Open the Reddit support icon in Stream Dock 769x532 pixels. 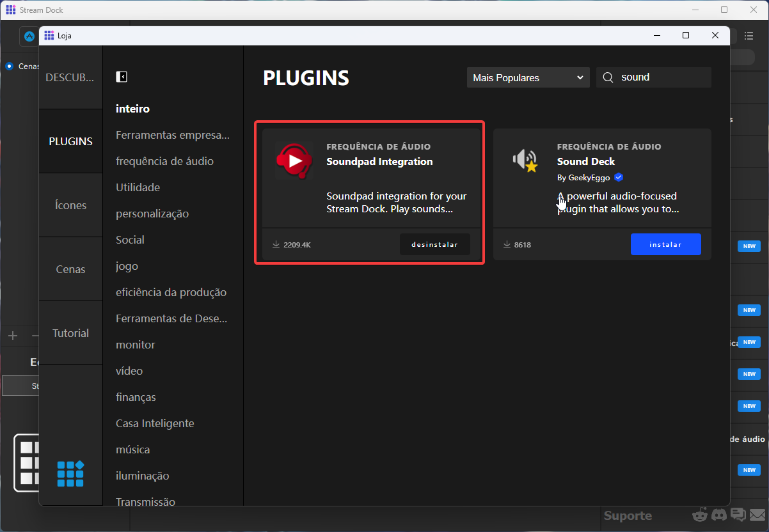pyautogui.click(x=700, y=515)
